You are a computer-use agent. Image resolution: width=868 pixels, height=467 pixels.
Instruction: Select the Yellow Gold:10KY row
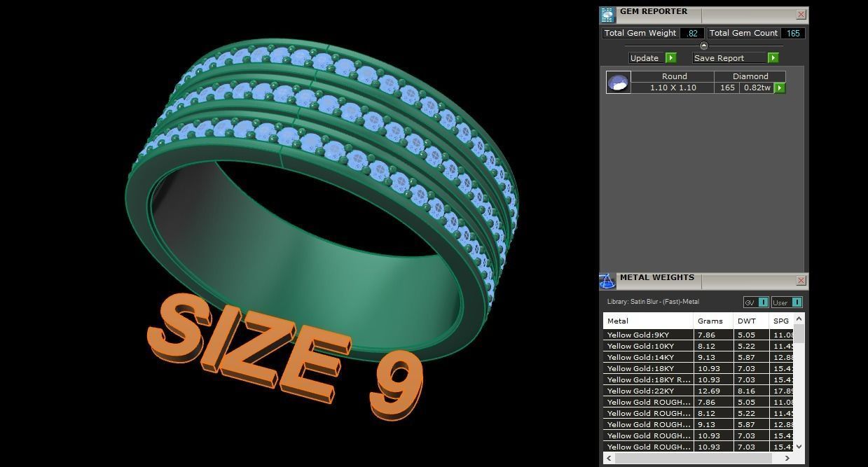[698, 346]
